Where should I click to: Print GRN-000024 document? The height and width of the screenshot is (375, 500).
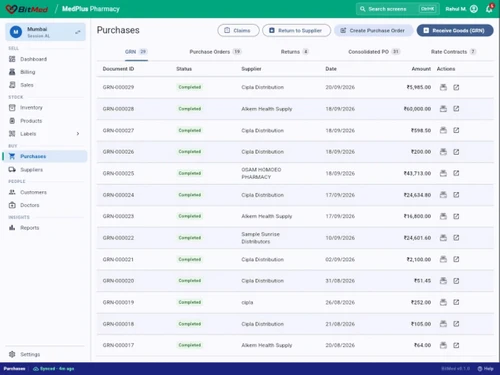(443, 195)
